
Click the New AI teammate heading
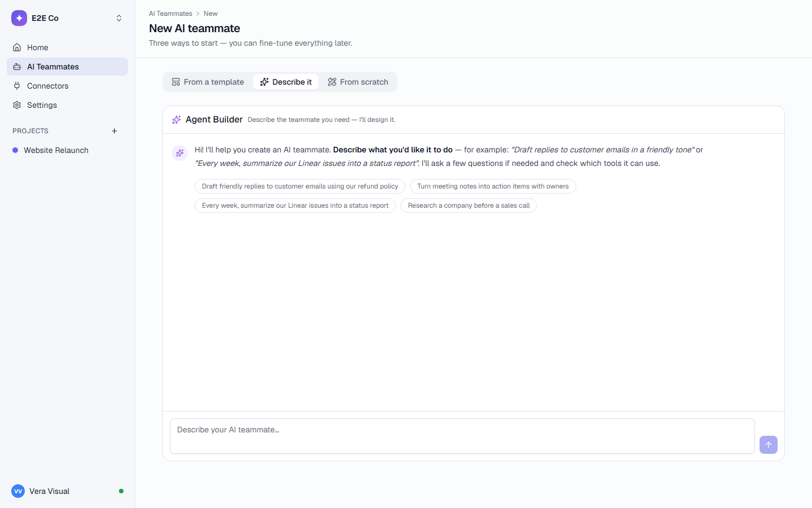[x=195, y=28]
